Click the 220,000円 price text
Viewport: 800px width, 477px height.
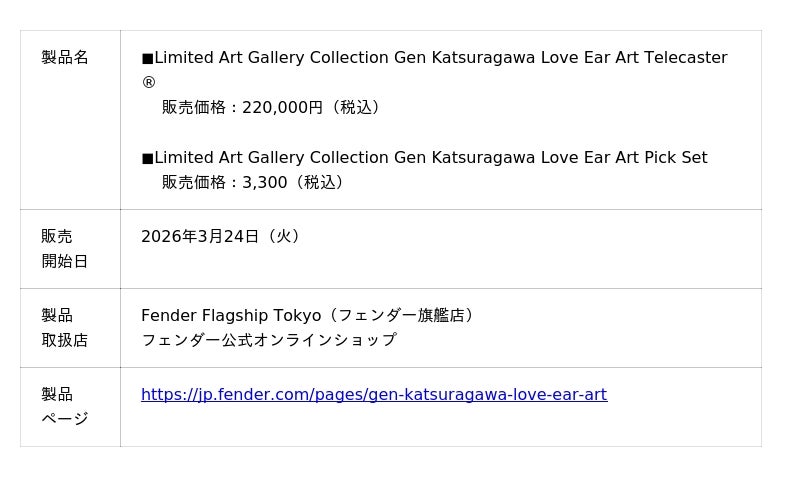(276, 108)
